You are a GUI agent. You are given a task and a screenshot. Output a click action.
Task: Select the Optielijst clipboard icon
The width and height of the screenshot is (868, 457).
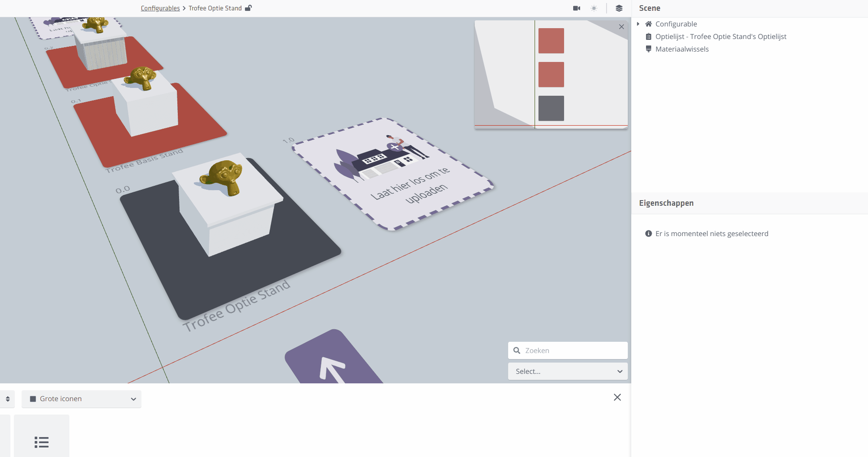649,37
